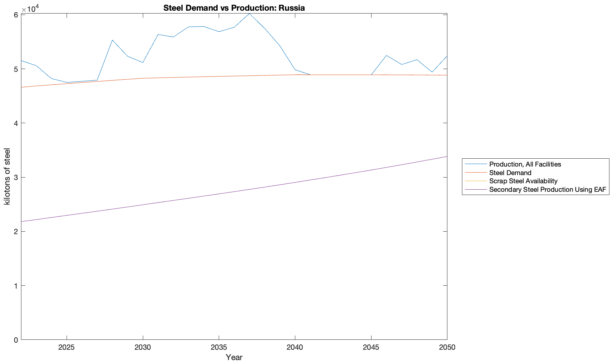Click the "Scrap Steel Availability" legend entry text

[523, 181]
